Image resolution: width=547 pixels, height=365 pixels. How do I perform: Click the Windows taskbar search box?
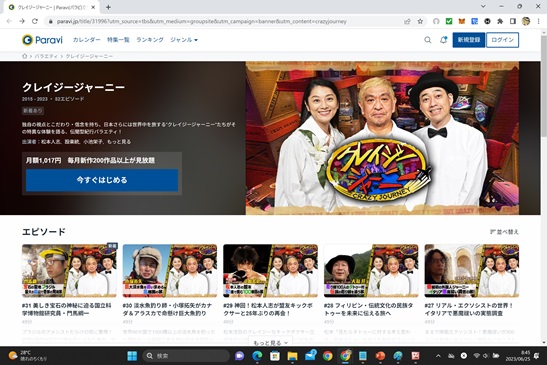click(186, 356)
